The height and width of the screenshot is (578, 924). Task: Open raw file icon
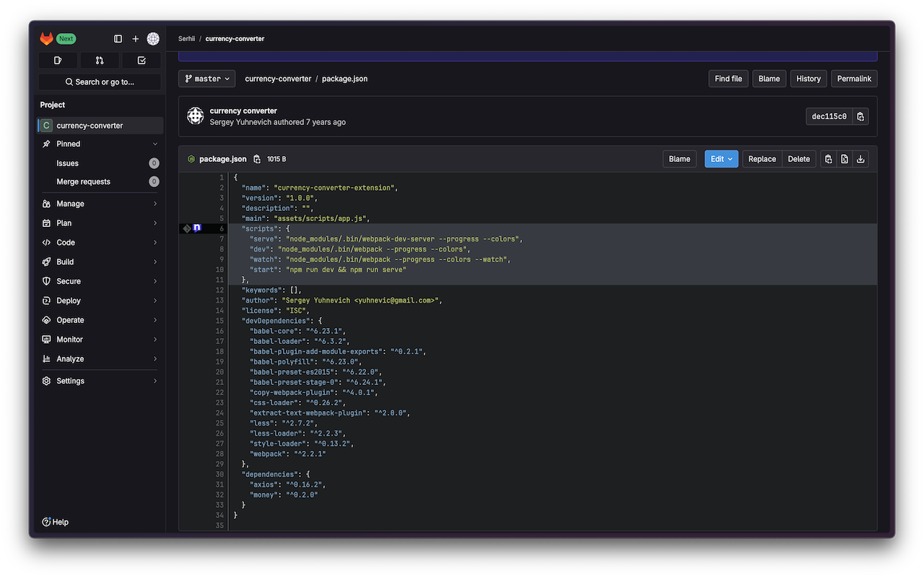[x=844, y=159]
